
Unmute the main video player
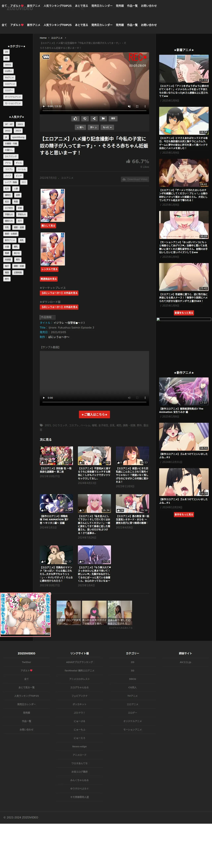click(129, 106)
